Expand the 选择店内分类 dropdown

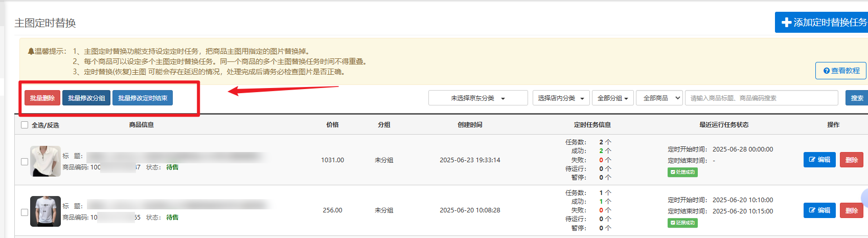pyautogui.click(x=561, y=98)
